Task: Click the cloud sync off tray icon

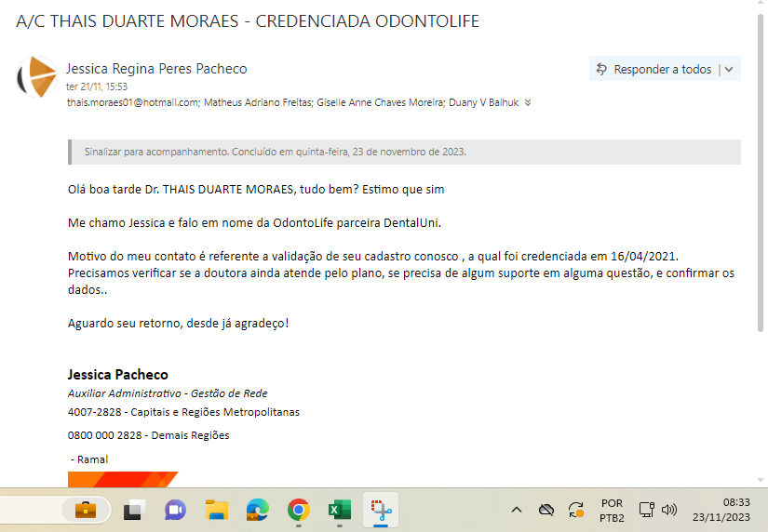Action: pyautogui.click(x=546, y=510)
